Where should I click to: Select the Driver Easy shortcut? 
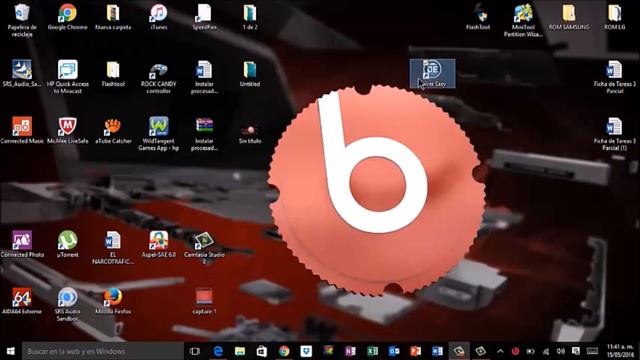pyautogui.click(x=433, y=73)
